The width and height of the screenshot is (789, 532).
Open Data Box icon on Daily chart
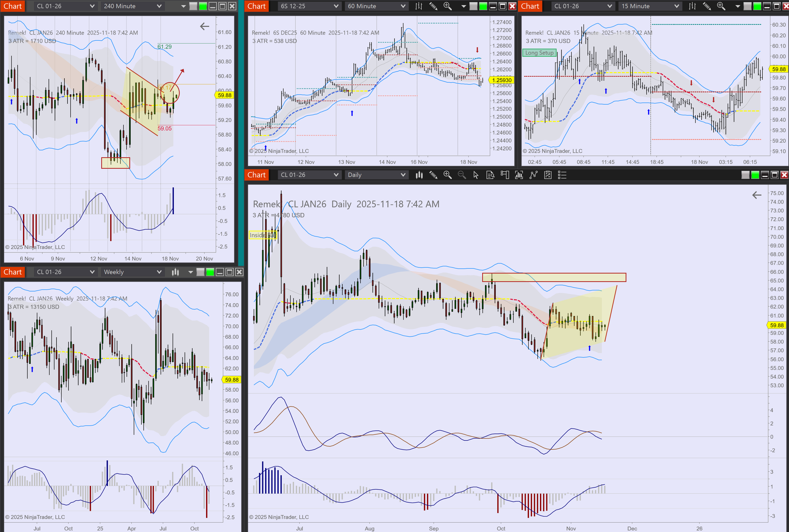tap(490, 175)
